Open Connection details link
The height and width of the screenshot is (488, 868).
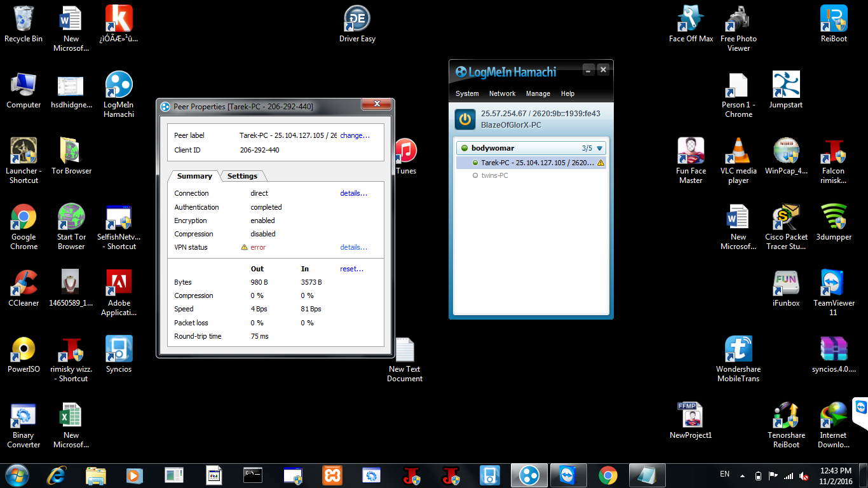tap(353, 193)
